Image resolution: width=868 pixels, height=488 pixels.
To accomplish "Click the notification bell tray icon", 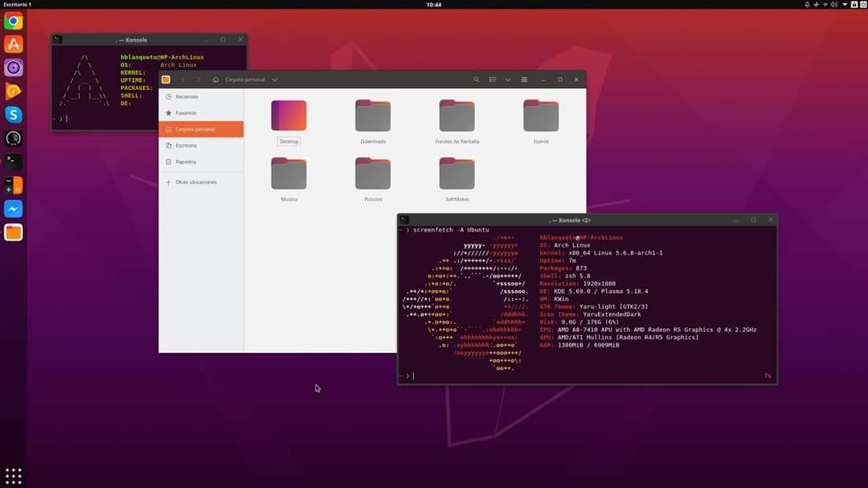I will click(x=807, y=5).
